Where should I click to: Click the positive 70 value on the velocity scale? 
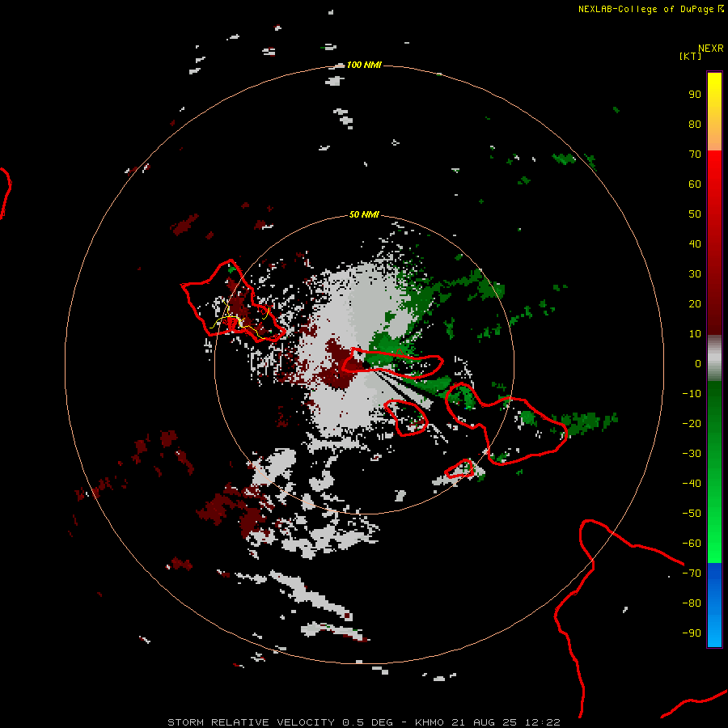(x=695, y=154)
